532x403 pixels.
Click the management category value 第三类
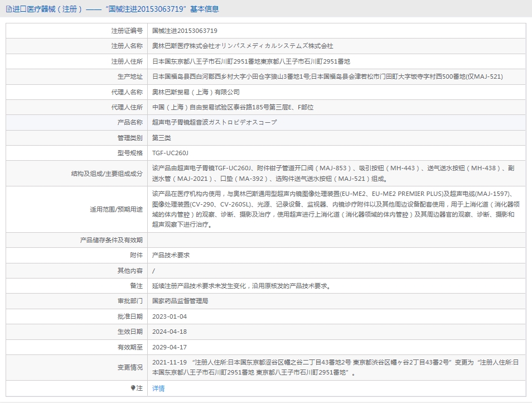tap(162, 138)
